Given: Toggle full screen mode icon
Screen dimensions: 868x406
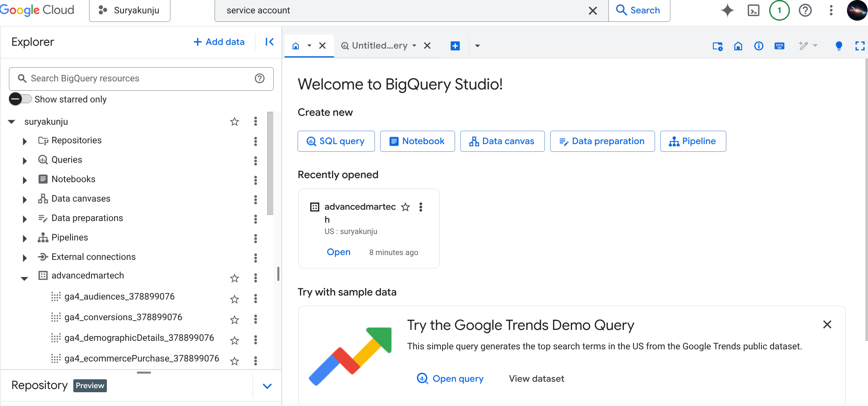Looking at the screenshot, I should (860, 46).
